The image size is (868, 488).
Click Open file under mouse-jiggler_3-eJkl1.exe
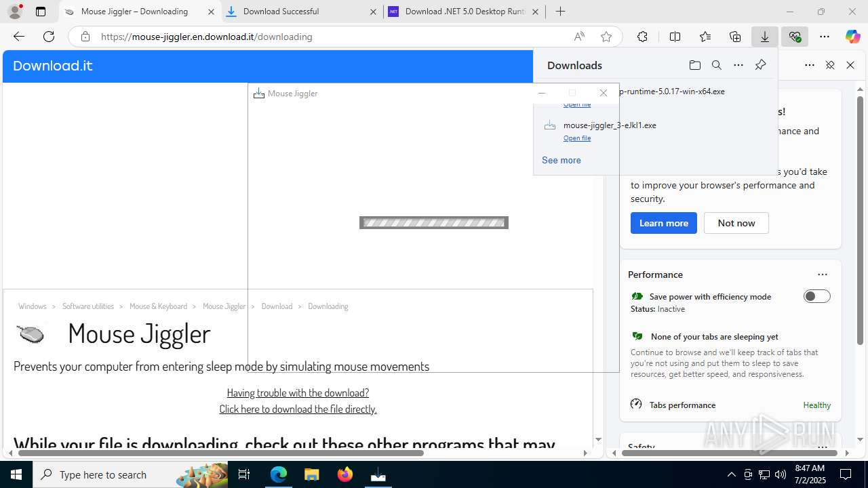[x=577, y=138]
